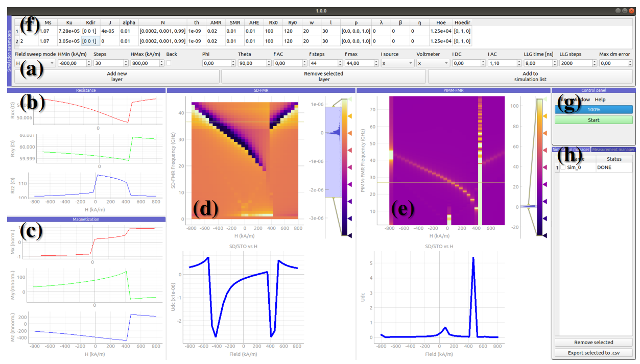Check the Sim_0 simulation checkbox
This screenshot has height=364, width=640.
pos(563,167)
